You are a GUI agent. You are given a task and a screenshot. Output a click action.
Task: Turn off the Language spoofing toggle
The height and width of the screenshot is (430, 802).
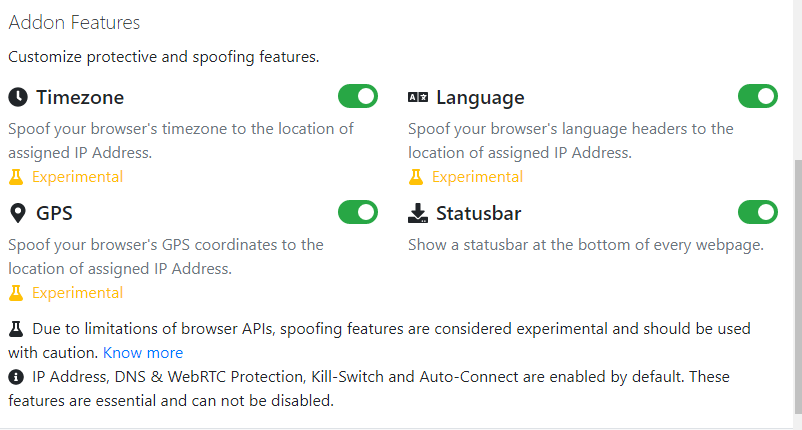(758, 96)
